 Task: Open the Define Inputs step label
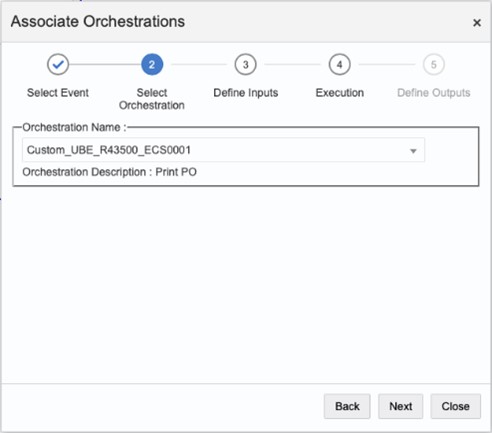pyautogui.click(x=246, y=93)
